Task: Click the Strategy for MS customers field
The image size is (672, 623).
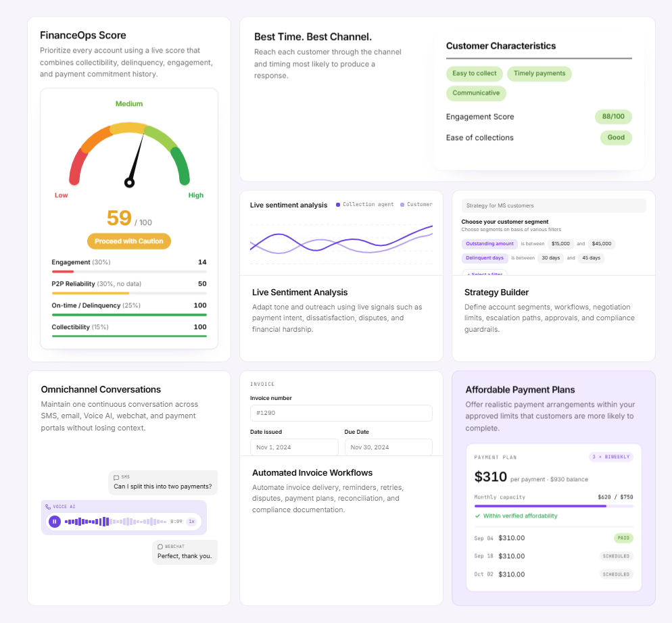Action: (554, 205)
